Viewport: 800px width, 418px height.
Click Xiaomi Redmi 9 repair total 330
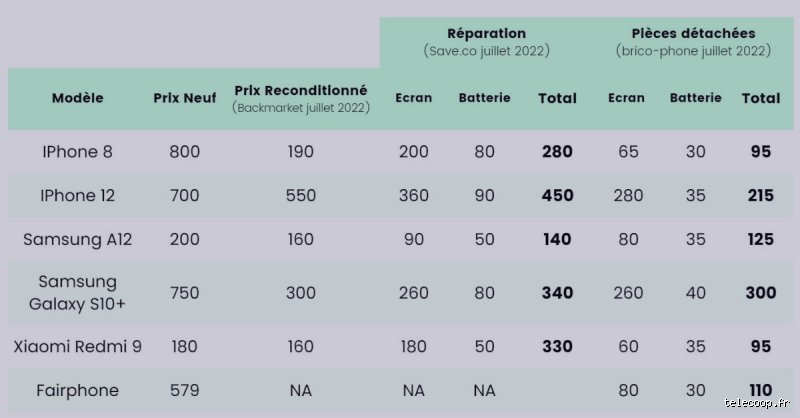pyautogui.click(x=557, y=347)
